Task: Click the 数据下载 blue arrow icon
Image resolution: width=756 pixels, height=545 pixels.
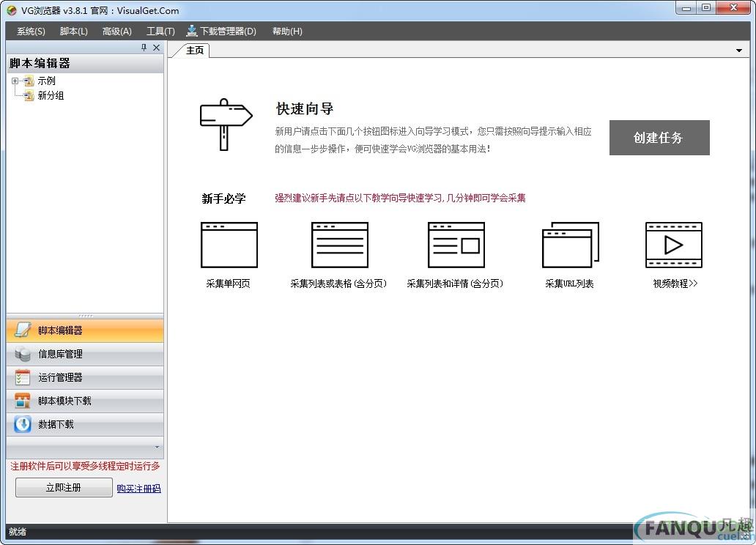Action: (x=23, y=424)
